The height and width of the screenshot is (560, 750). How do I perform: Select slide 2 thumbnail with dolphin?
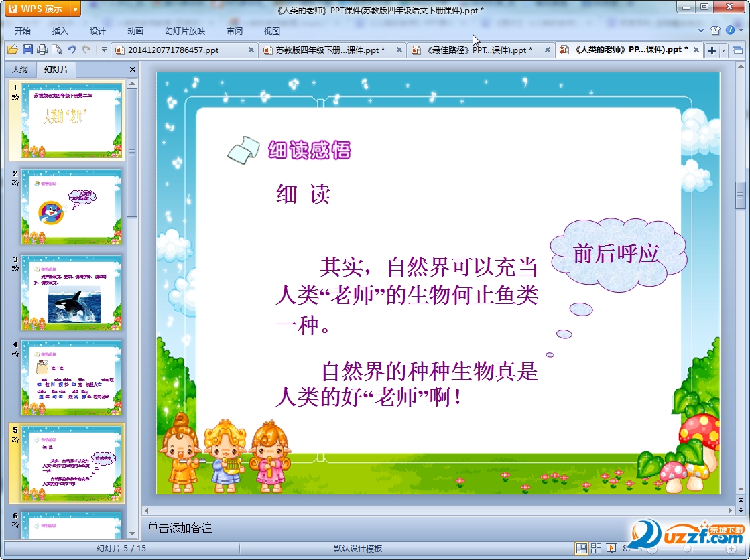72,206
